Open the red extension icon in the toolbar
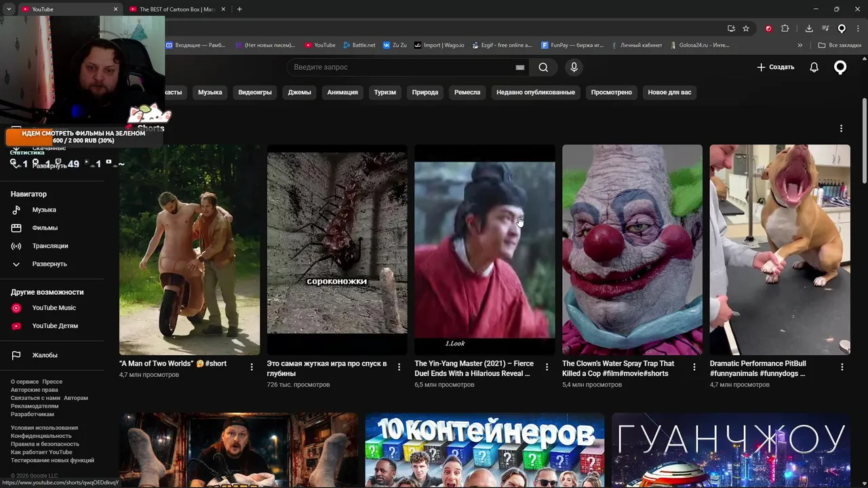Screen dimensions: 868x488 click(768, 28)
